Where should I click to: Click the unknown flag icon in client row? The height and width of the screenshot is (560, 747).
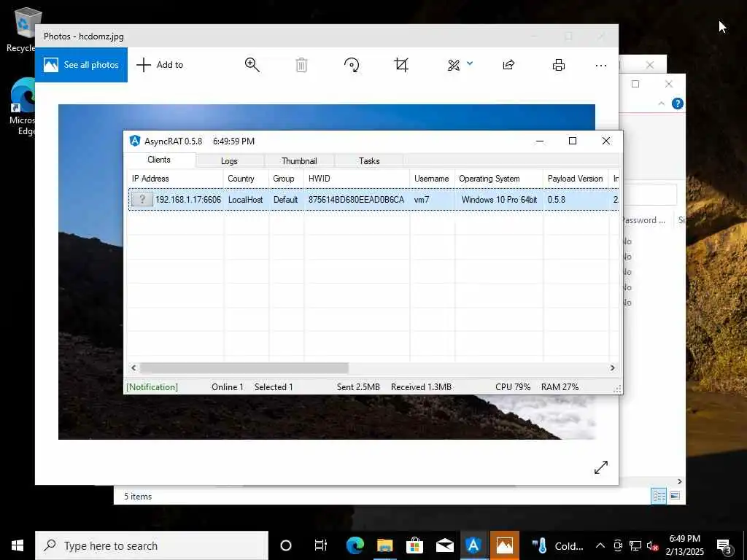[142, 200]
